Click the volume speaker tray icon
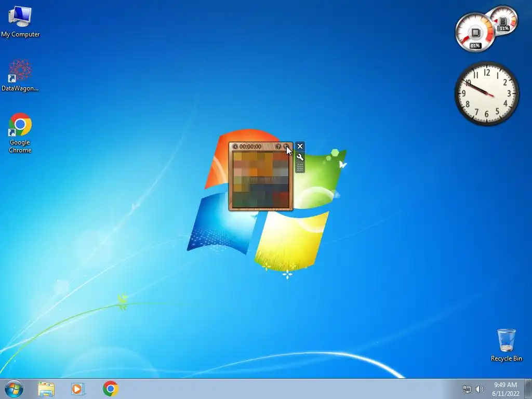The width and height of the screenshot is (532, 399). (x=479, y=389)
